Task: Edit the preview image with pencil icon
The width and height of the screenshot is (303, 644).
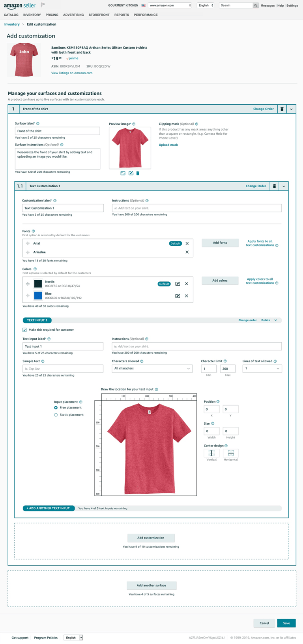Action: (x=131, y=173)
